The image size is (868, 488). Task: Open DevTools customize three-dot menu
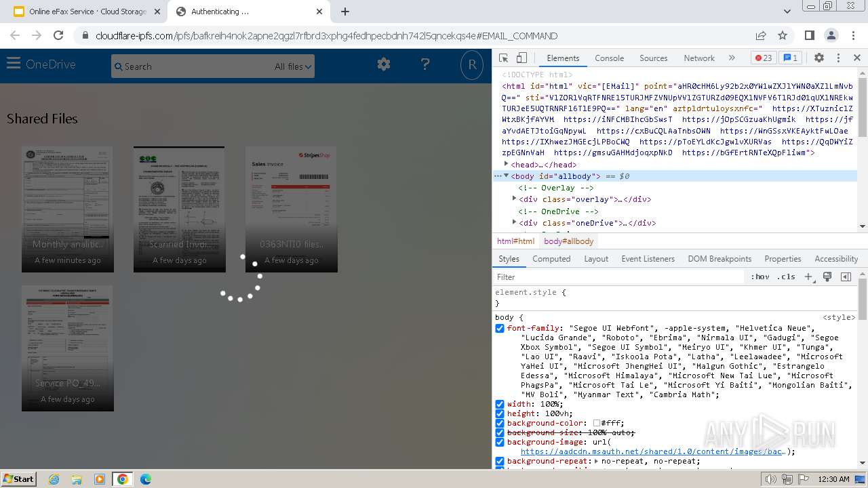coord(838,58)
